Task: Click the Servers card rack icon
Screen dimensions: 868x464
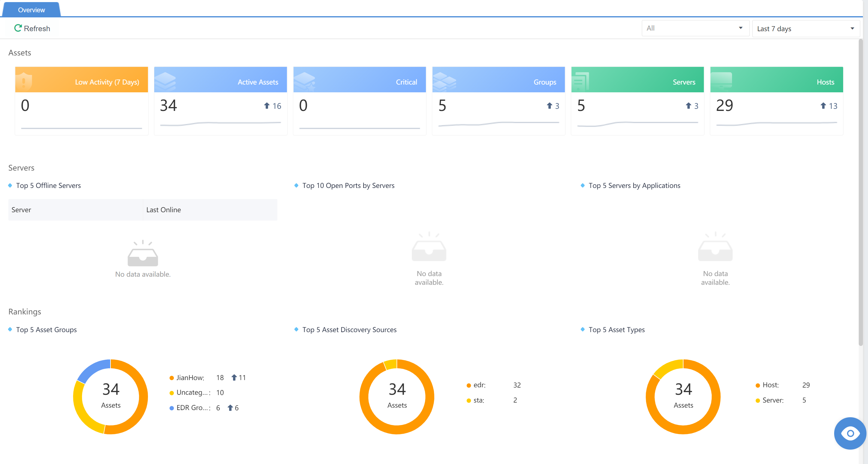Action: click(580, 81)
